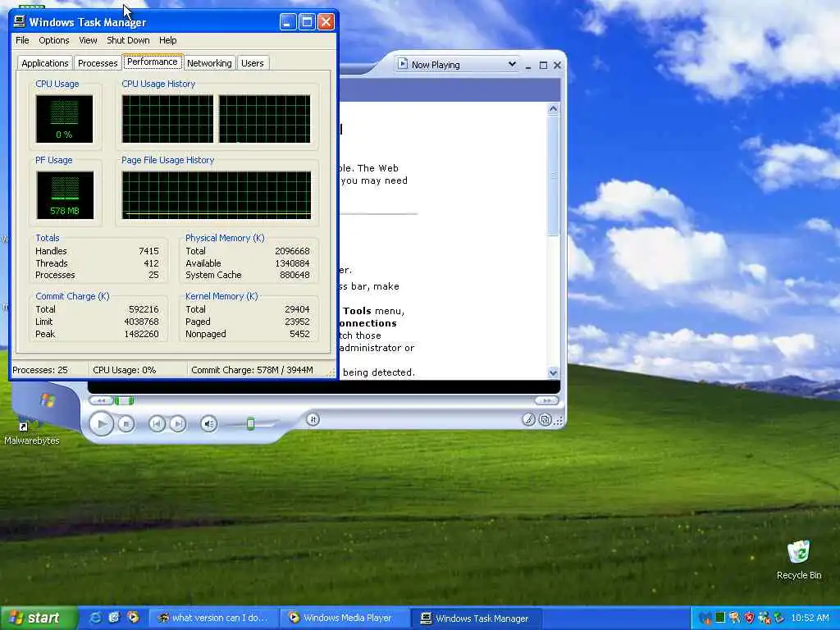Click the Media Player seek bar handle
This screenshot has height=630, width=840.
click(125, 400)
